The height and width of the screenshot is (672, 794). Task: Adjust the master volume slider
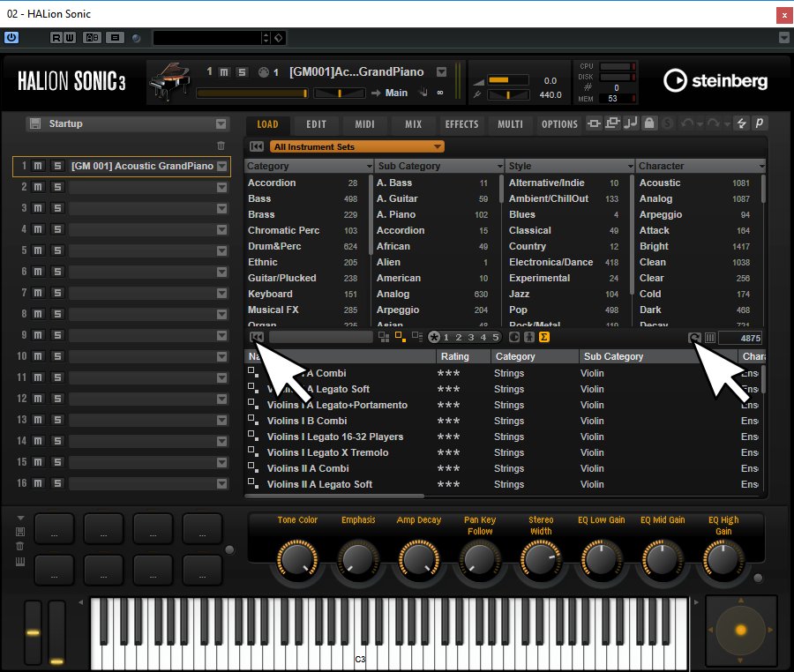coord(508,80)
